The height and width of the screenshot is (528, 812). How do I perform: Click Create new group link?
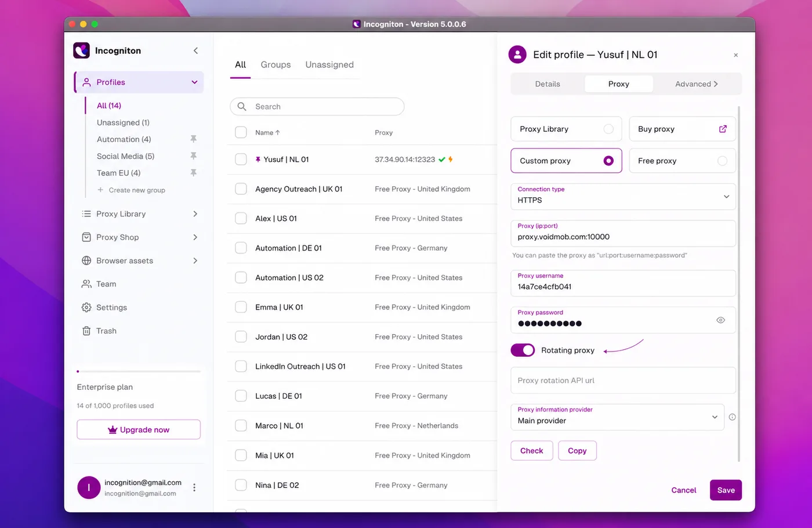pyautogui.click(x=137, y=190)
